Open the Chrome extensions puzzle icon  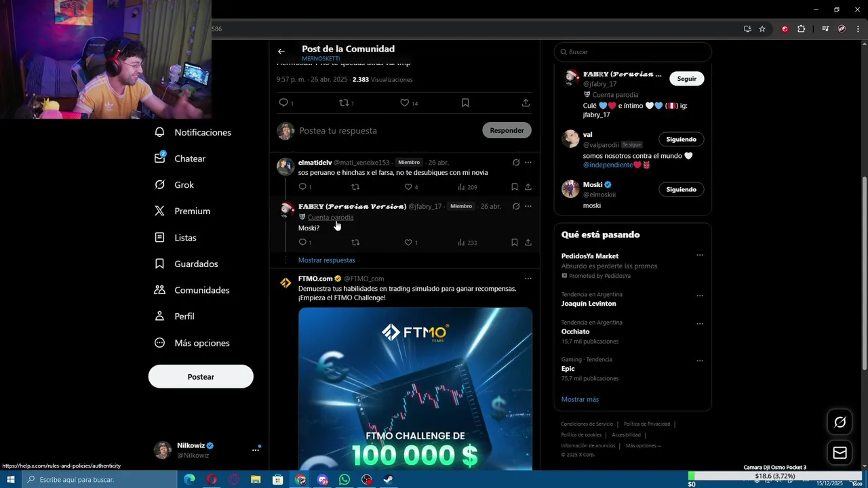click(801, 29)
